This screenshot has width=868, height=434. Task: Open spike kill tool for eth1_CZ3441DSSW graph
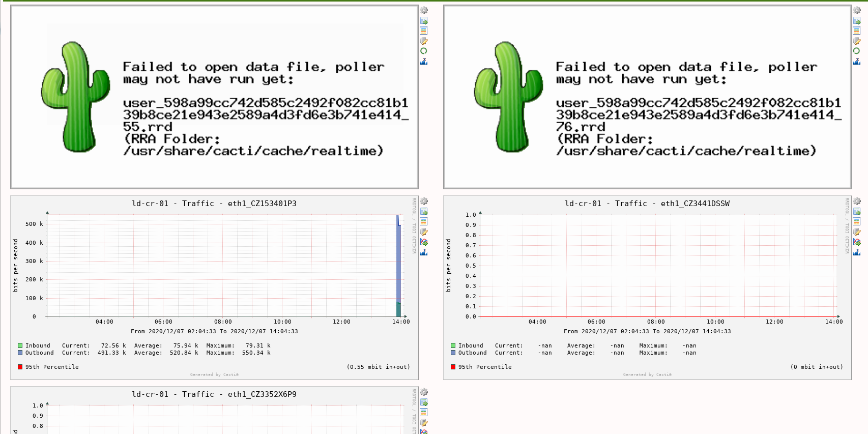(x=857, y=252)
